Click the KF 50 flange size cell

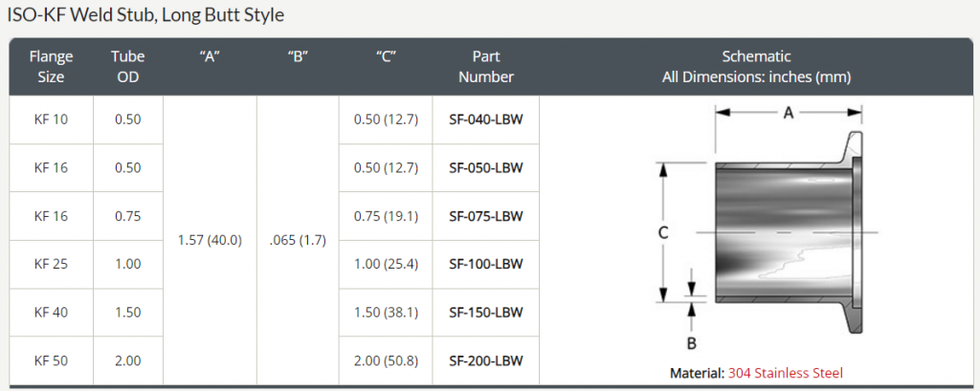coord(51,360)
